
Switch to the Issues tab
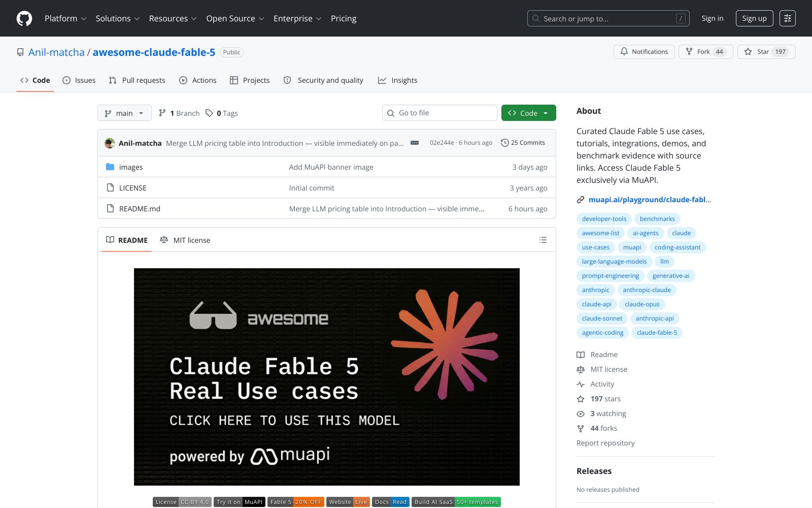[79, 80]
